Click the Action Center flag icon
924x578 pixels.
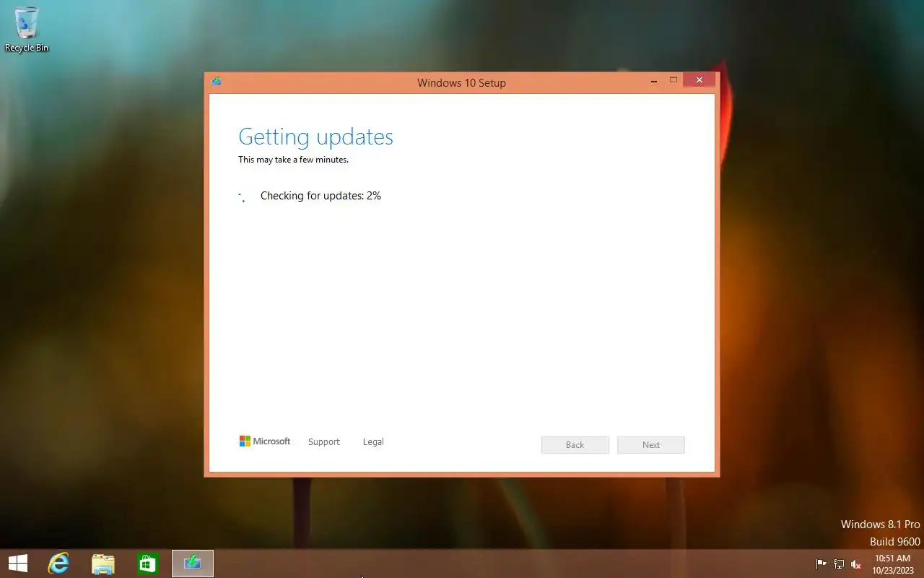[821, 564]
